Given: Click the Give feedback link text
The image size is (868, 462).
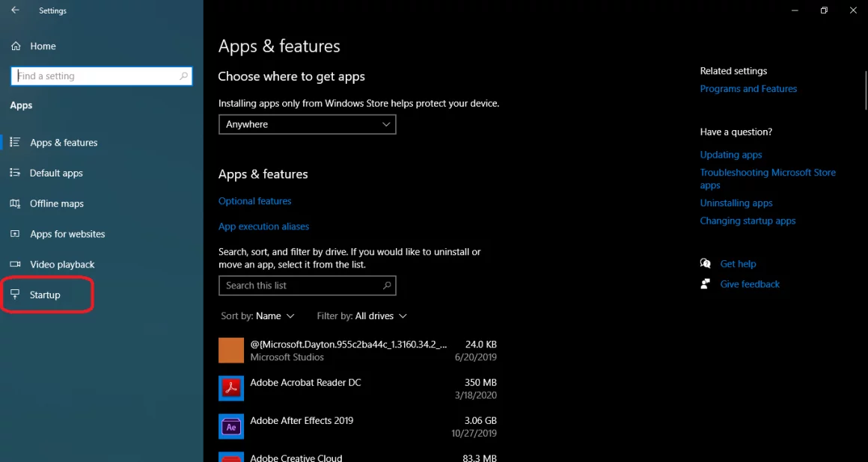Looking at the screenshot, I should (750, 284).
